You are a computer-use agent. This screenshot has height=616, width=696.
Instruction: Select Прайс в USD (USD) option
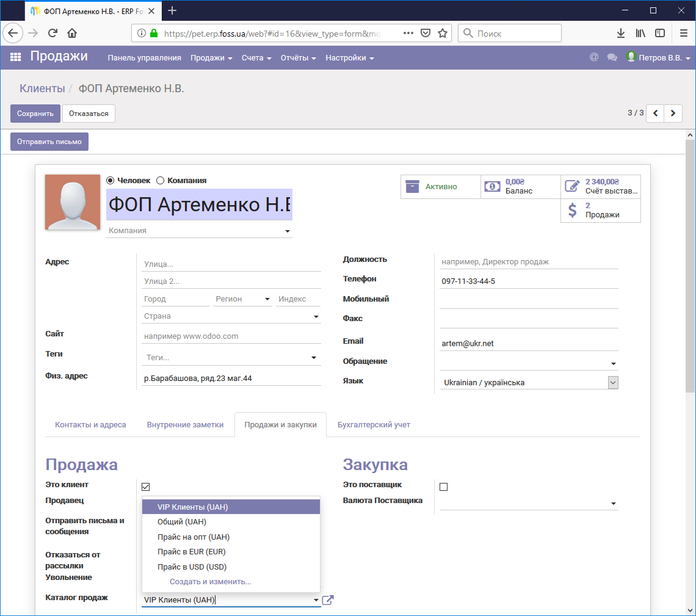pyautogui.click(x=231, y=567)
